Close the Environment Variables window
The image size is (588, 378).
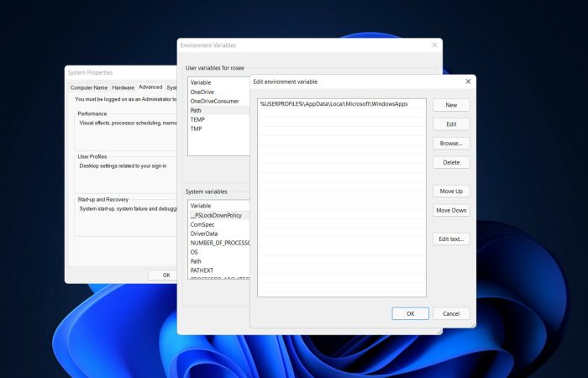click(434, 45)
